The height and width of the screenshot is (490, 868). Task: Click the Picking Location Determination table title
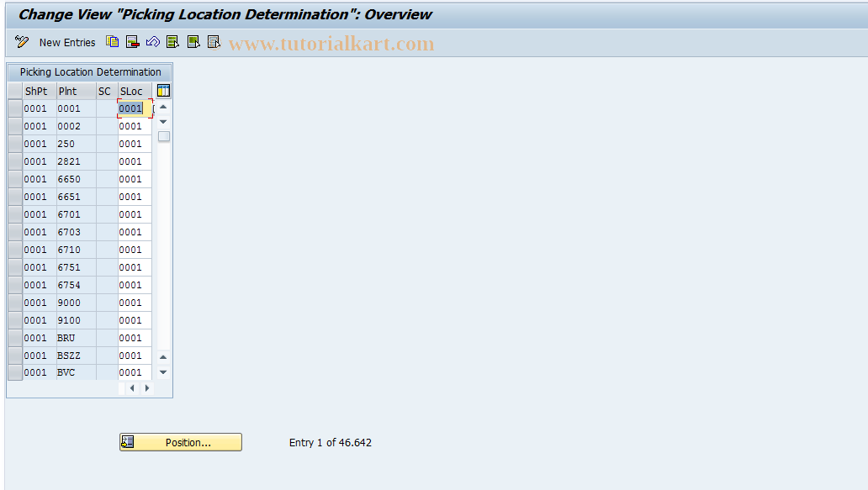90,72
